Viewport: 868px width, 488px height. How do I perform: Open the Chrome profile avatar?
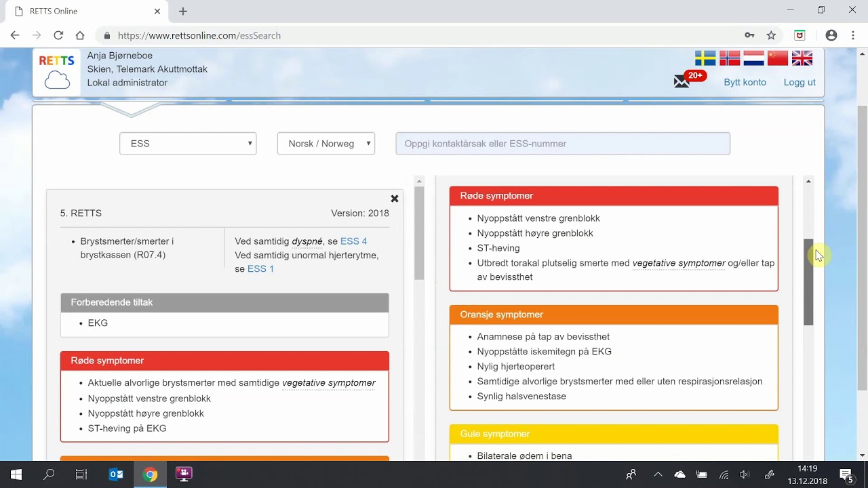(831, 35)
